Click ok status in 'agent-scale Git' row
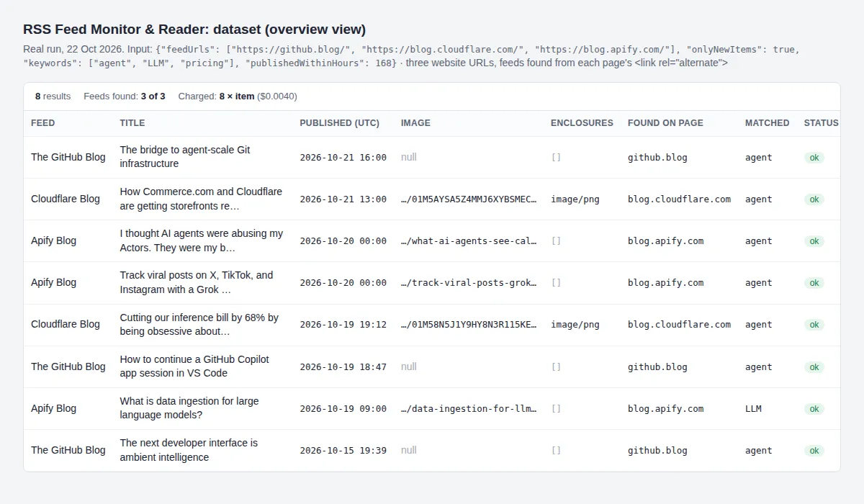864x504 pixels. coord(814,158)
